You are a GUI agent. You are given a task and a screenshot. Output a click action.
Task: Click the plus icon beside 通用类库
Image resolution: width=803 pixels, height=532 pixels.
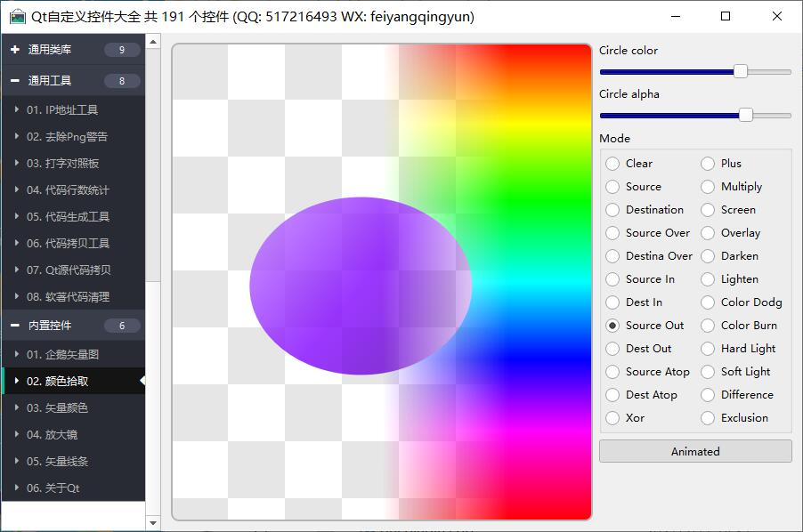(x=15, y=50)
